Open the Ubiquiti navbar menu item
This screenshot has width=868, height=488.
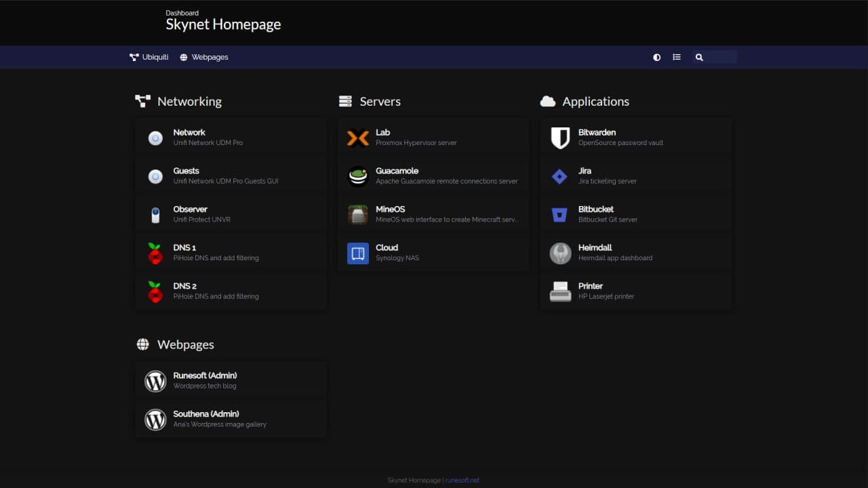point(149,58)
